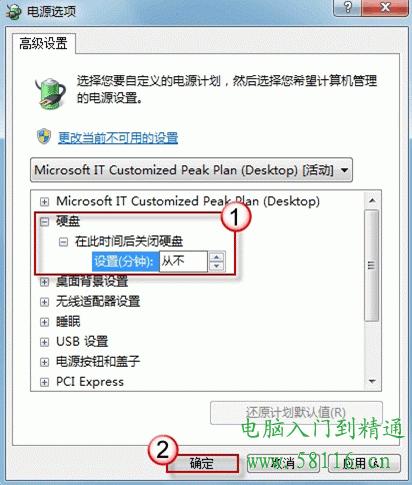Increase hard disk minutes with up arrow
412x485 pixels.
tap(217, 257)
